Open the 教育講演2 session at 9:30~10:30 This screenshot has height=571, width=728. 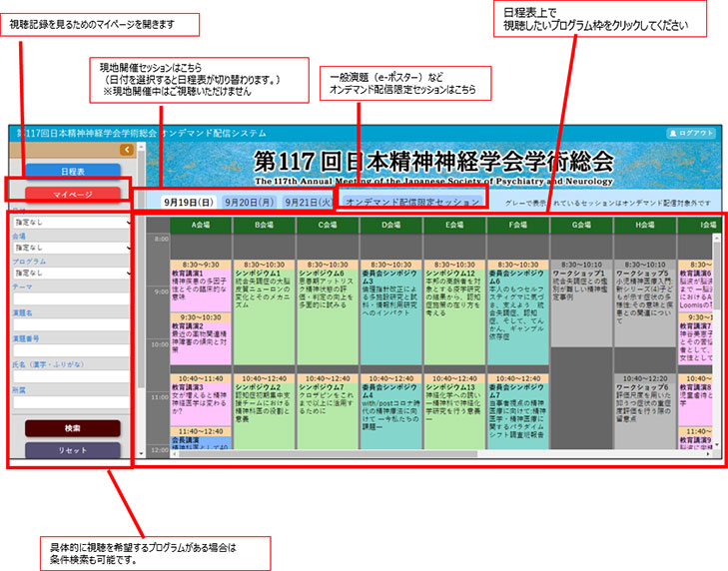tap(201, 338)
